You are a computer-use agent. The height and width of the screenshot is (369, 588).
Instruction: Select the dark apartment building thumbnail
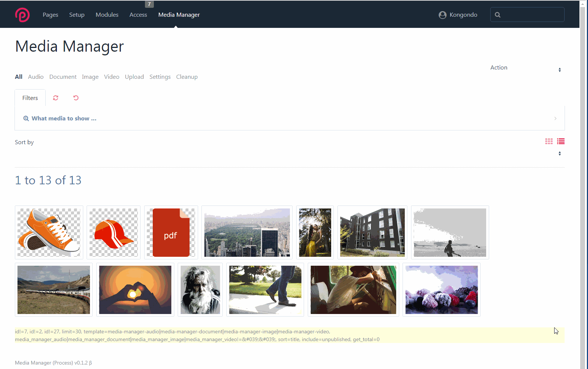pyautogui.click(x=372, y=233)
